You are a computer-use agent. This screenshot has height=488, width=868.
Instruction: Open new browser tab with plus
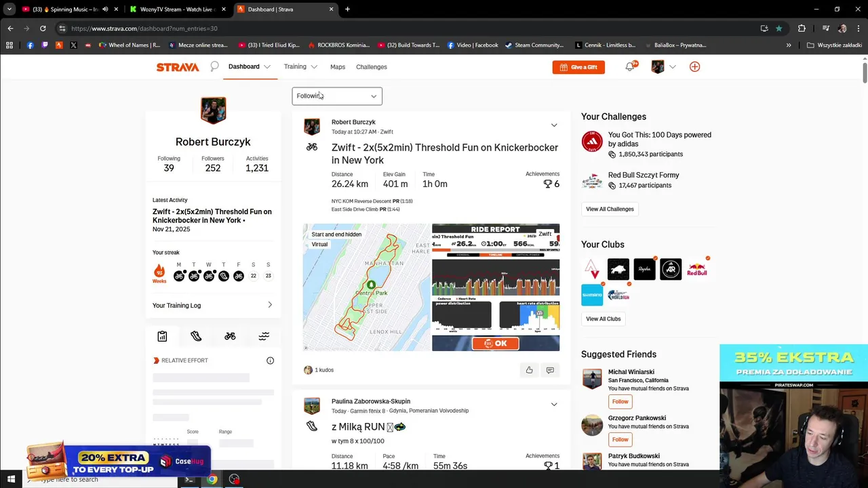[x=347, y=9]
